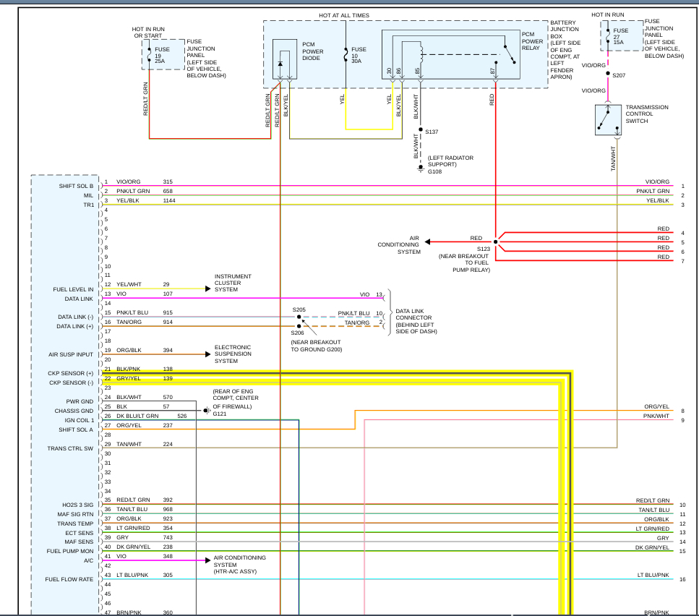Select the S205 splice dot
The height and width of the screenshot is (616, 699).
(299, 317)
